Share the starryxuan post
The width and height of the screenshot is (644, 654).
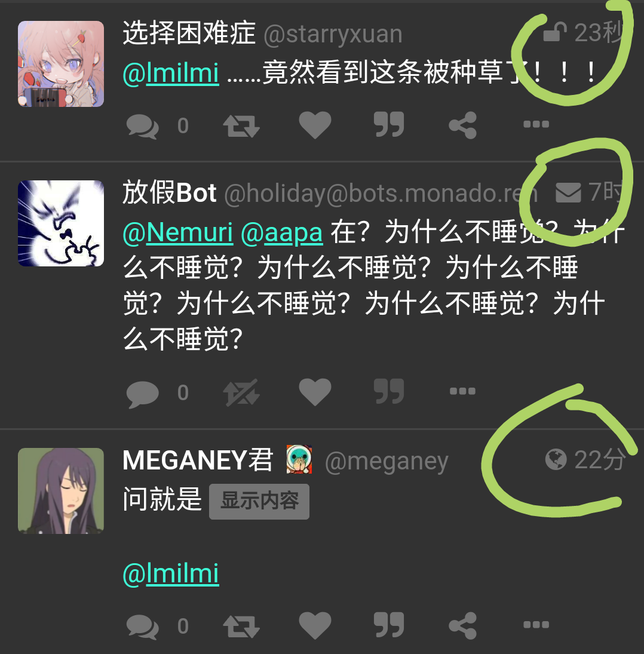[x=462, y=125]
